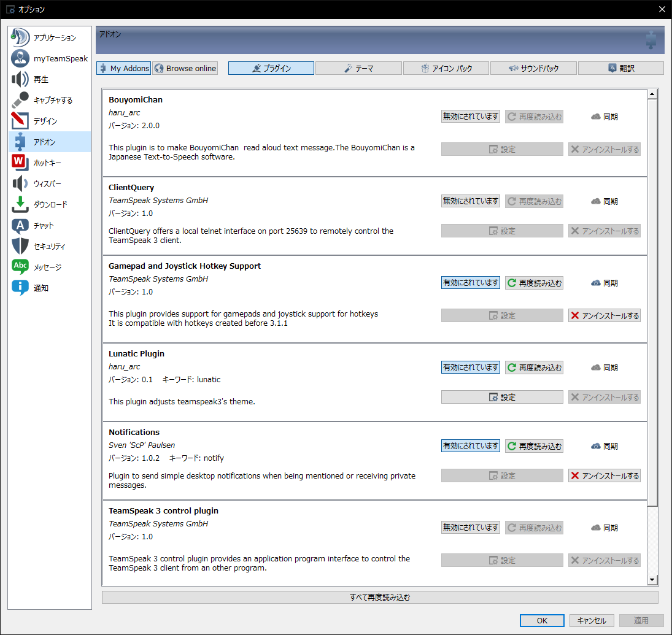Viewport: 672px width, 635px height.
Task: Click the 同期 cloud icon for BouyomiChan
Action: click(x=595, y=117)
